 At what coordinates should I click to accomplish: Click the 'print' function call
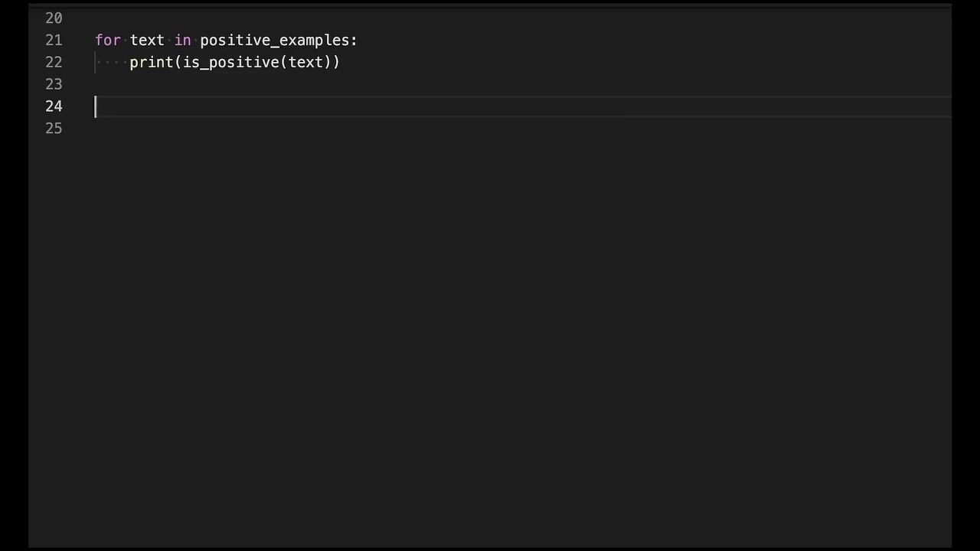pos(152,62)
